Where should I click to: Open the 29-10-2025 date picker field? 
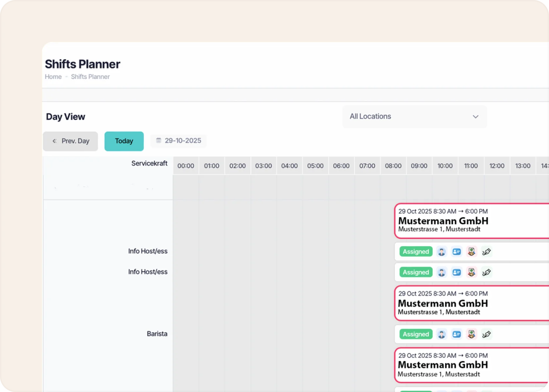pos(178,141)
